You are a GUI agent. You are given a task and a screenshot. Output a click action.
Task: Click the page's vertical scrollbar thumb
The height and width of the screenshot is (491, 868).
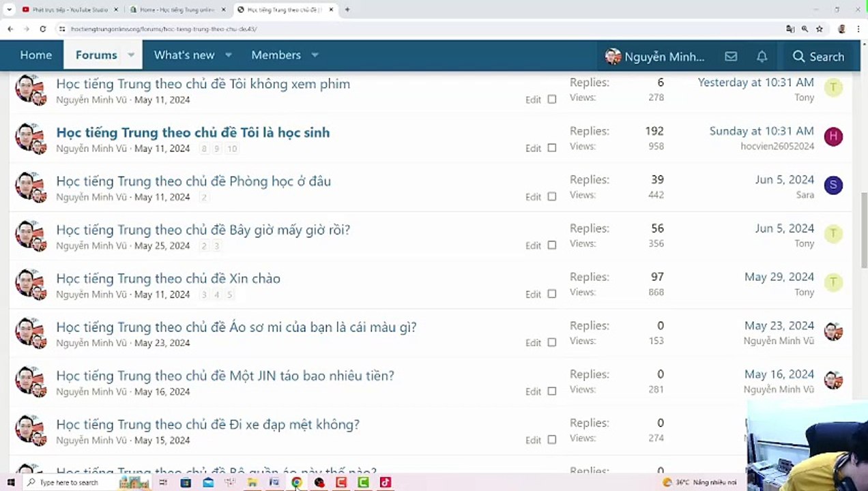point(863,232)
